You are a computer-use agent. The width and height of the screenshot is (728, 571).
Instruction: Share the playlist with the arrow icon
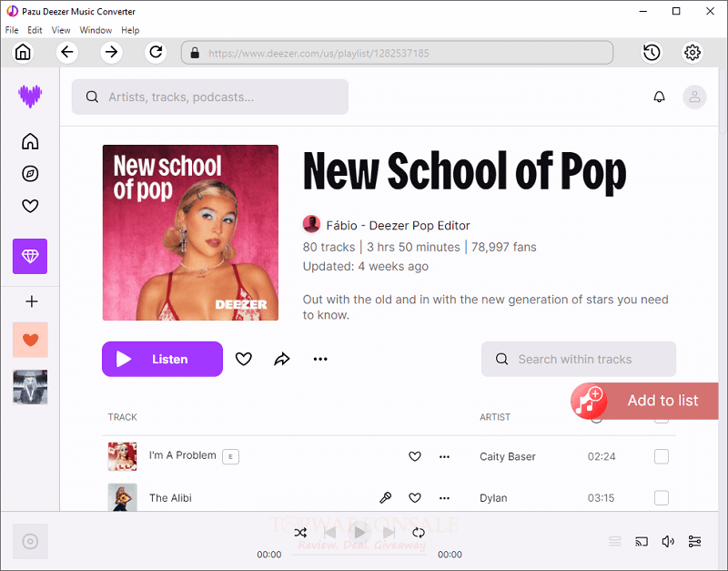[x=282, y=359]
